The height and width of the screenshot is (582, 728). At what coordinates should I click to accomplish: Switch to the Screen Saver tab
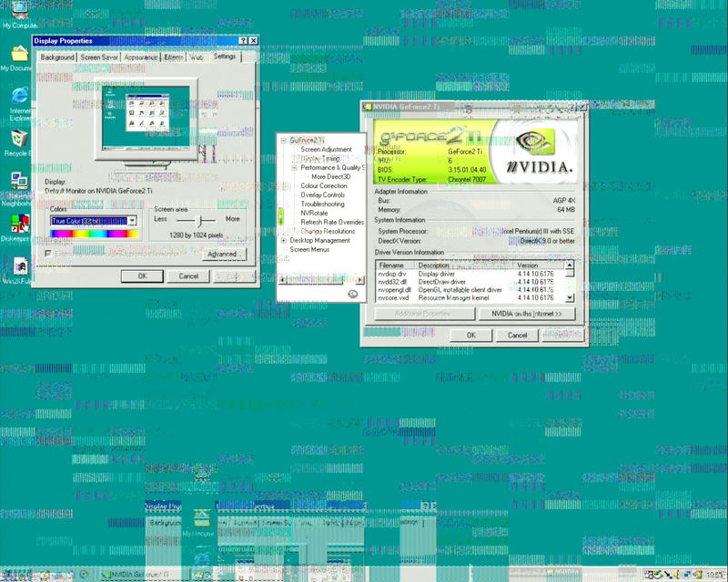pyautogui.click(x=99, y=57)
